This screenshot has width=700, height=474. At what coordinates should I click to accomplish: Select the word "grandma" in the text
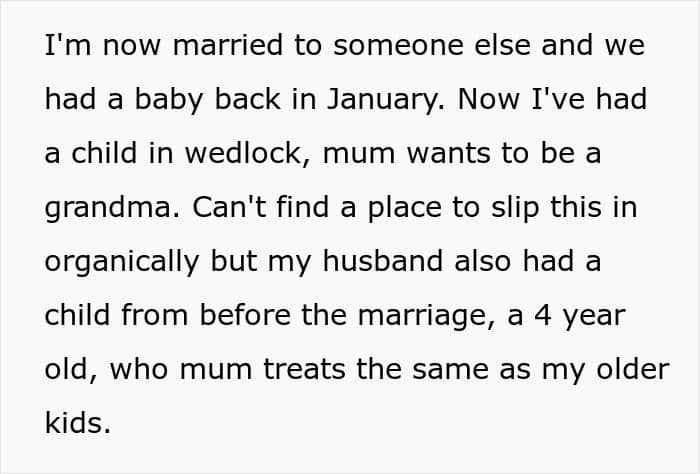[x=108, y=208]
